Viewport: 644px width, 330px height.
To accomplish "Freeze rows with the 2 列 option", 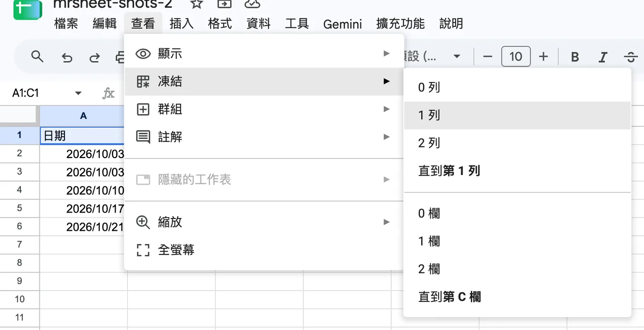I will 517,143.
